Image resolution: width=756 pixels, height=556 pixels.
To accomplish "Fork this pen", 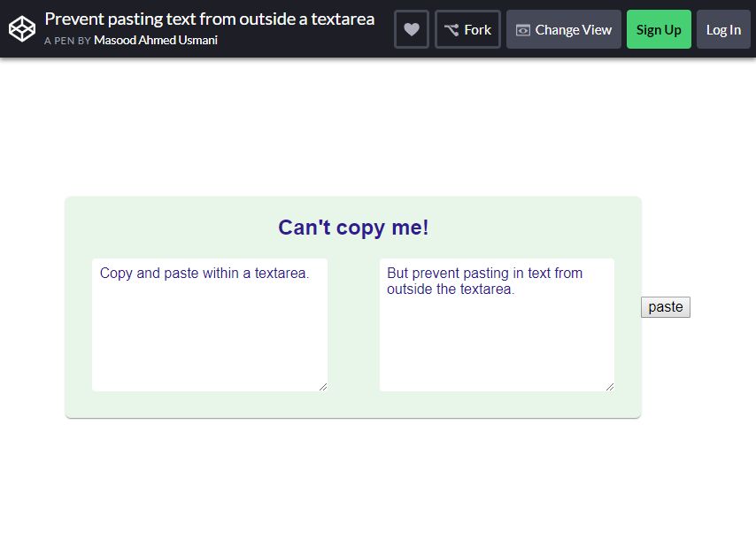I will 467,29.
